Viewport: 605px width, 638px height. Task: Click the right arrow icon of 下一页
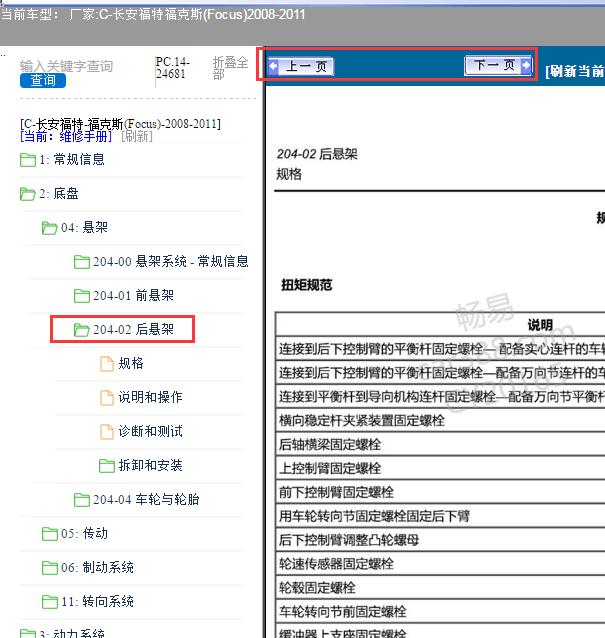click(x=526, y=65)
